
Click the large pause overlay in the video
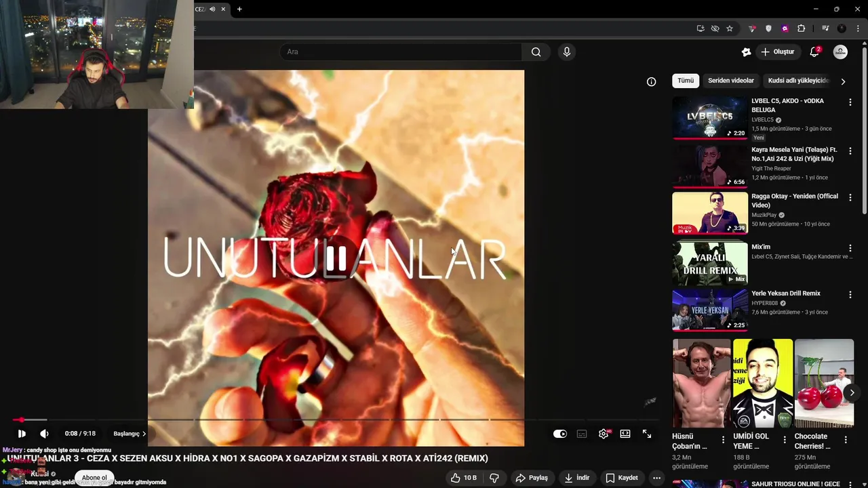pos(336,258)
